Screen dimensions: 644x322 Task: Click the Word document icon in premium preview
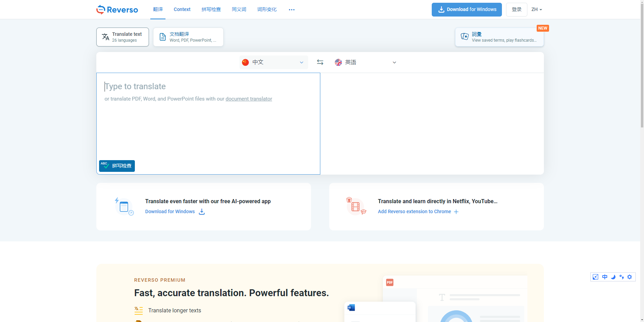[x=351, y=308]
